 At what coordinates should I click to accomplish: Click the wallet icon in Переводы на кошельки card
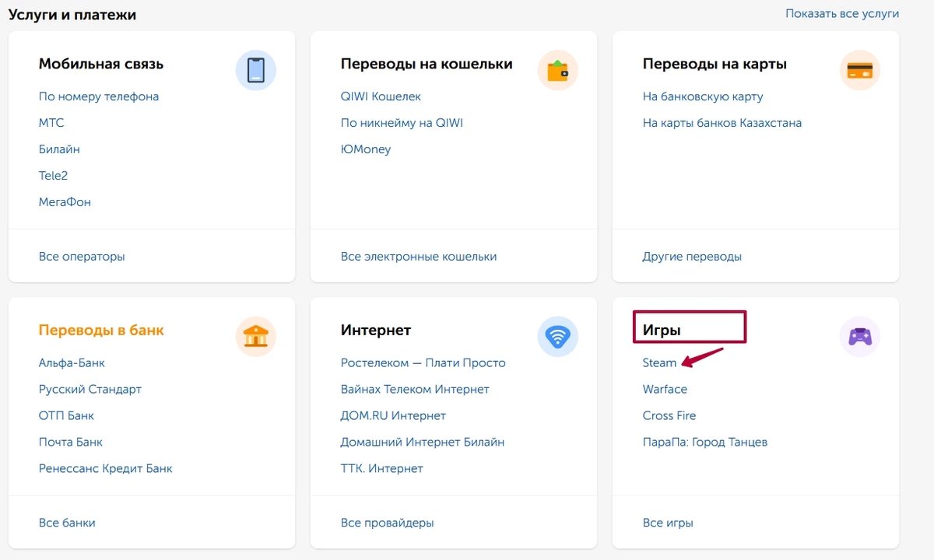[x=558, y=71]
